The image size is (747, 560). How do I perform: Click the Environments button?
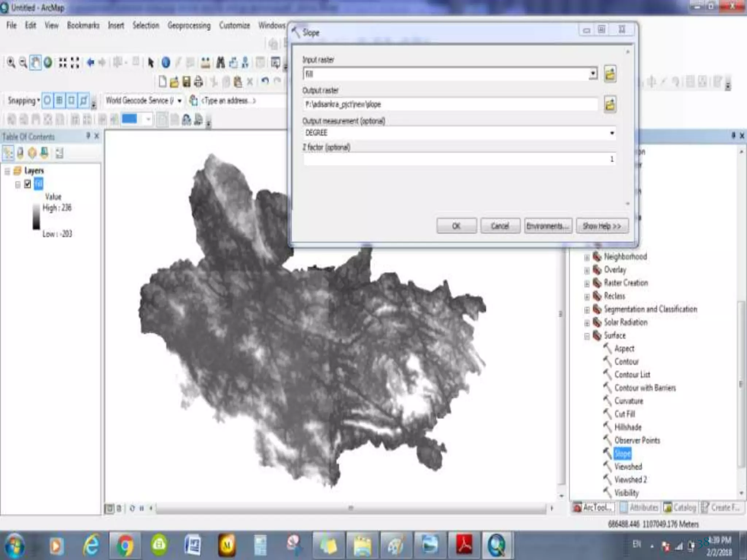click(548, 226)
